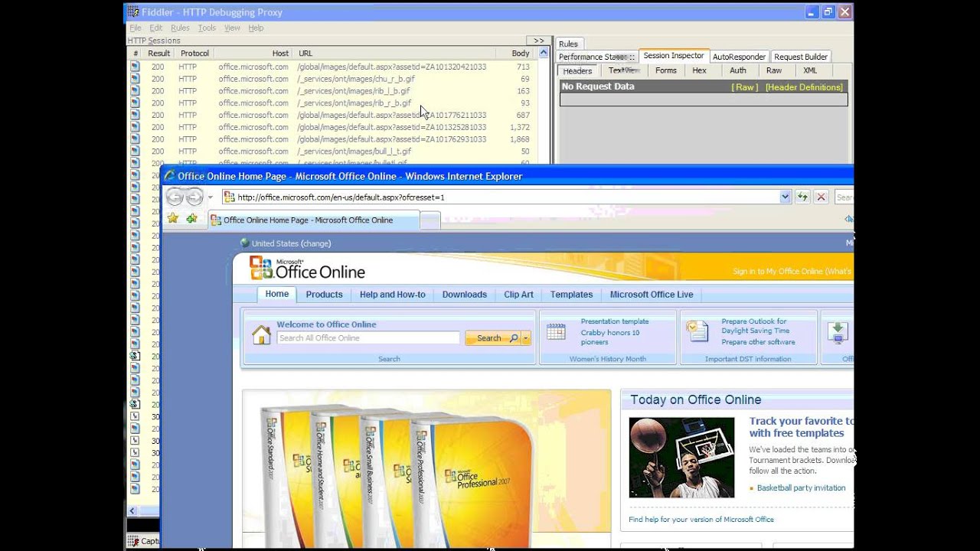Click the house icon beside Welcome to Office Online
Image resolution: width=980 pixels, height=551 pixels.
click(x=262, y=334)
